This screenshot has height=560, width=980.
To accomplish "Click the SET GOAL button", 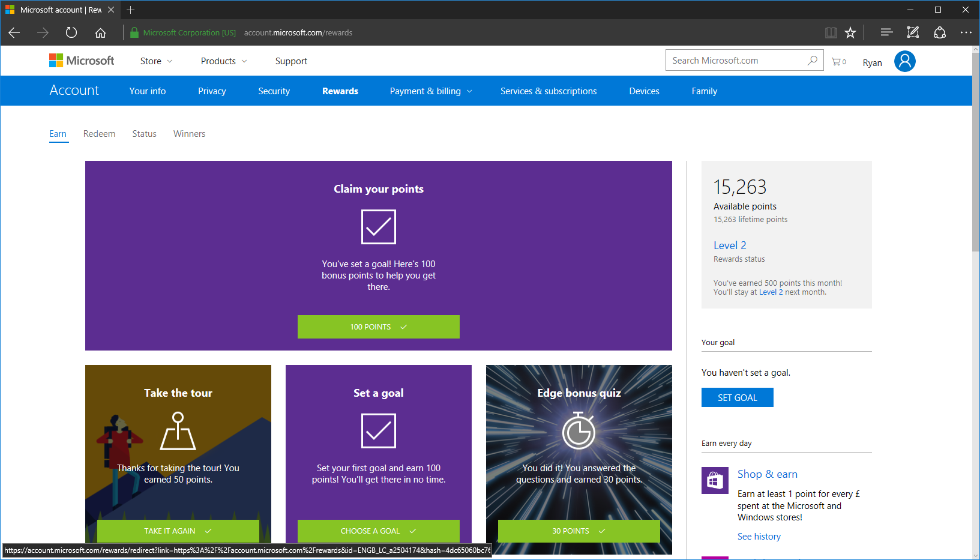I will tap(738, 397).
